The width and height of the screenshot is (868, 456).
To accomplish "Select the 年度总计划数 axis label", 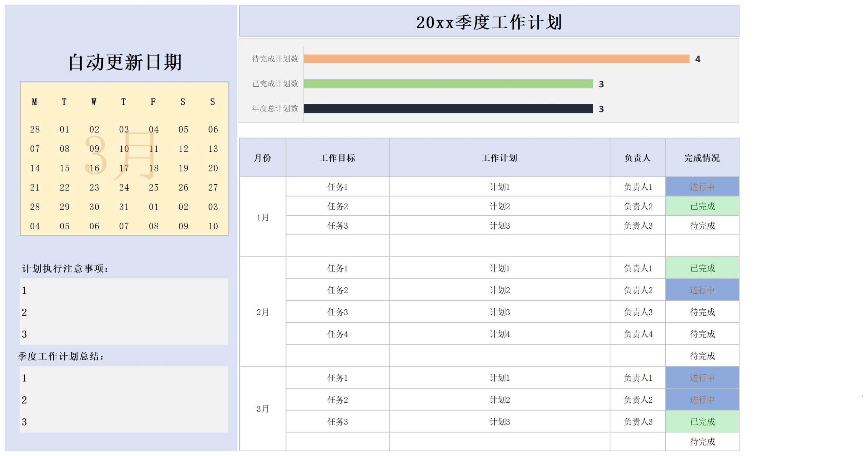I will (275, 108).
